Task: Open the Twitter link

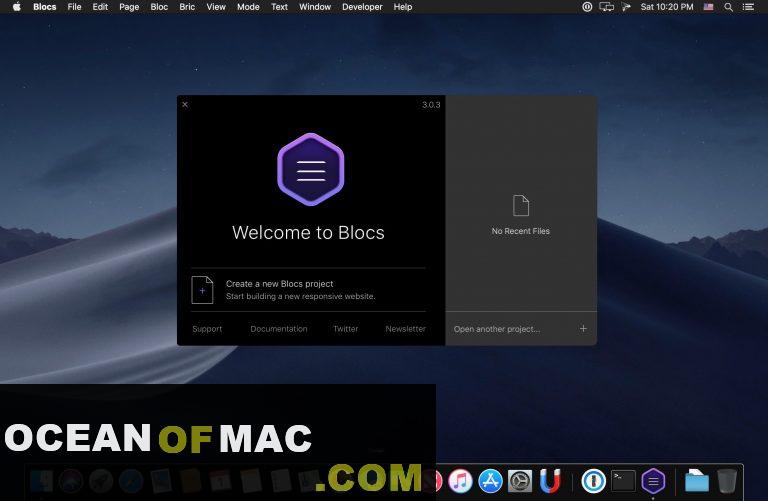Action: click(345, 329)
